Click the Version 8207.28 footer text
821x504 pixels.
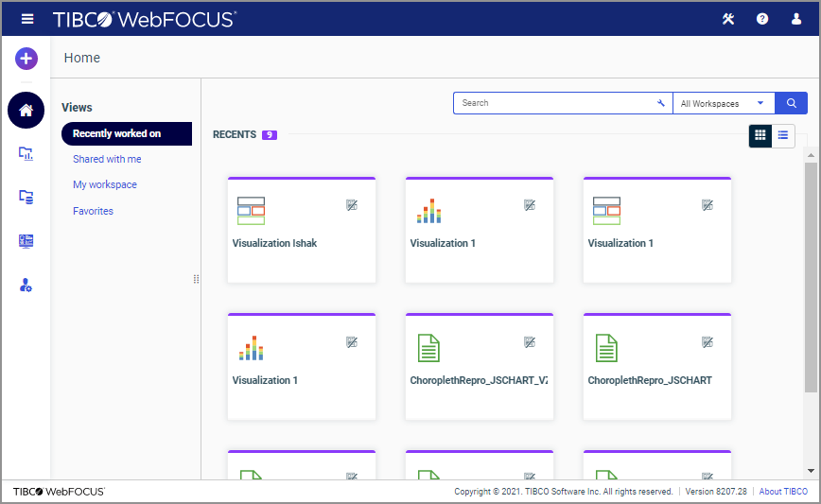pyautogui.click(x=716, y=492)
